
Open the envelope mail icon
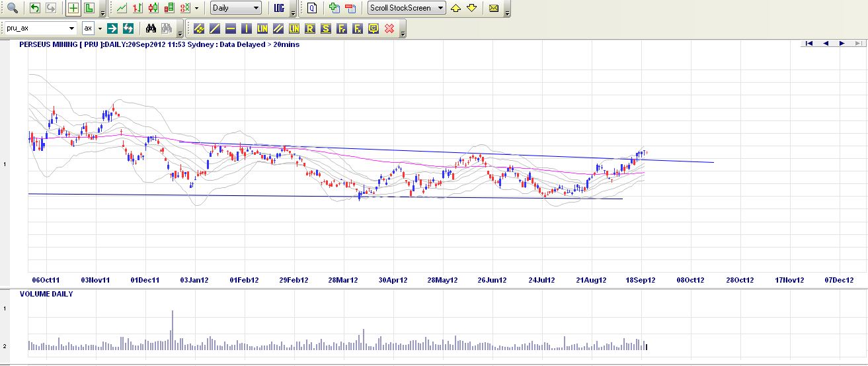493,8
